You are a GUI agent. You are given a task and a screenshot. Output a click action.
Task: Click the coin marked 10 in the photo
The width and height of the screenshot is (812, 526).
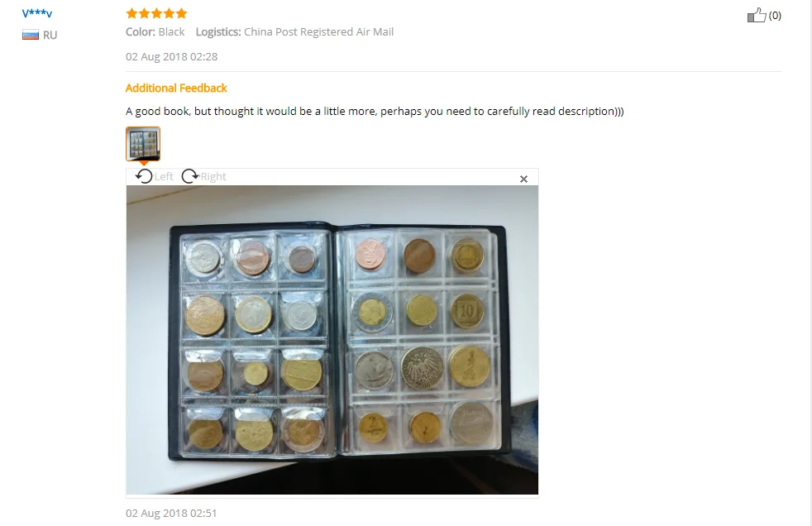click(x=466, y=312)
